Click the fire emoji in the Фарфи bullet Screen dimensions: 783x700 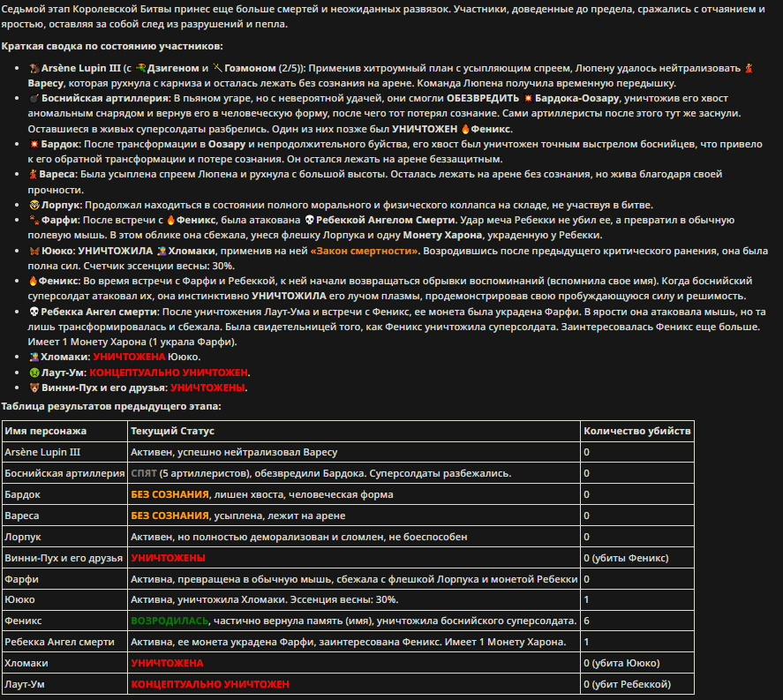pos(170,220)
